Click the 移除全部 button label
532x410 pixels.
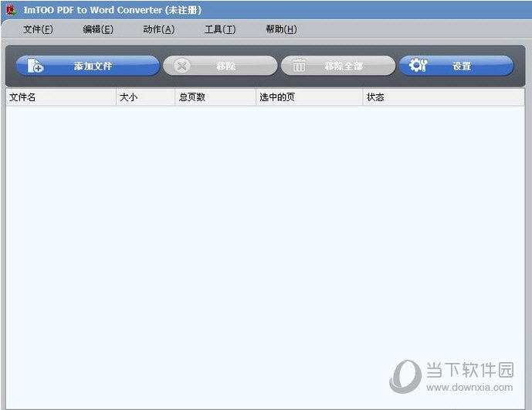click(344, 66)
